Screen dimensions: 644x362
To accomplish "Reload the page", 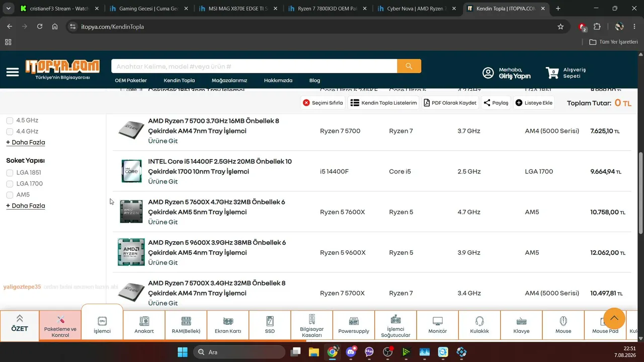I will pyautogui.click(x=40, y=27).
